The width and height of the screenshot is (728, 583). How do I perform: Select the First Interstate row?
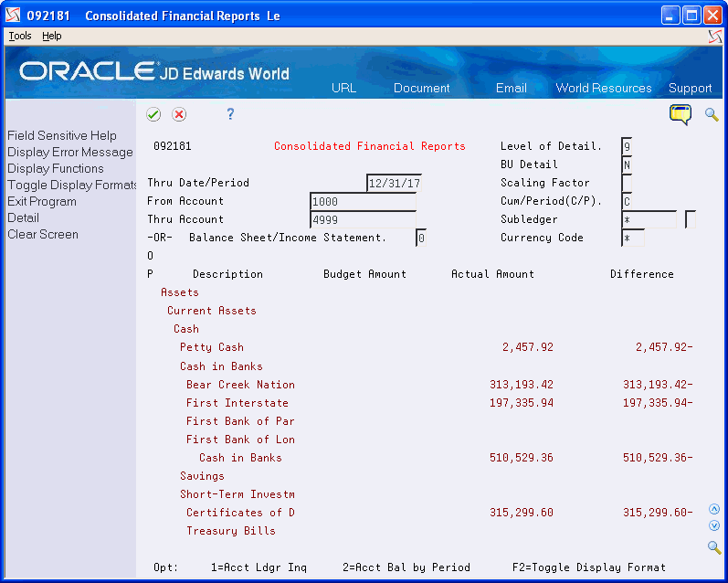click(x=420, y=403)
